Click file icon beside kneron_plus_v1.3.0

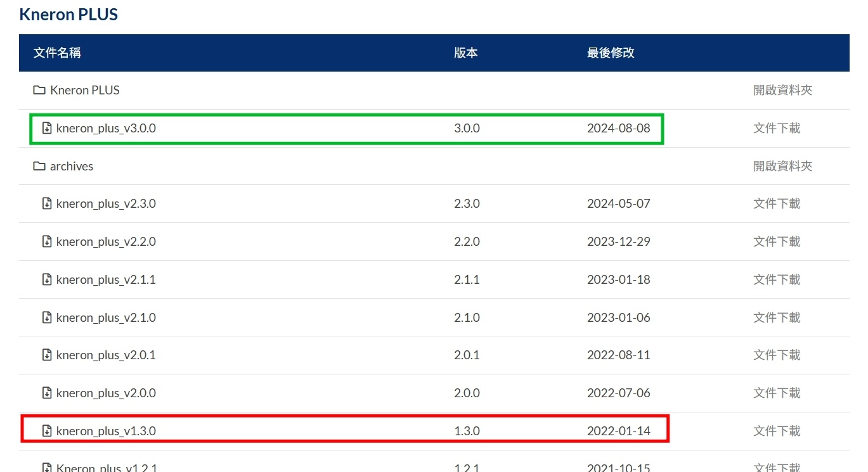tap(46, 431)
